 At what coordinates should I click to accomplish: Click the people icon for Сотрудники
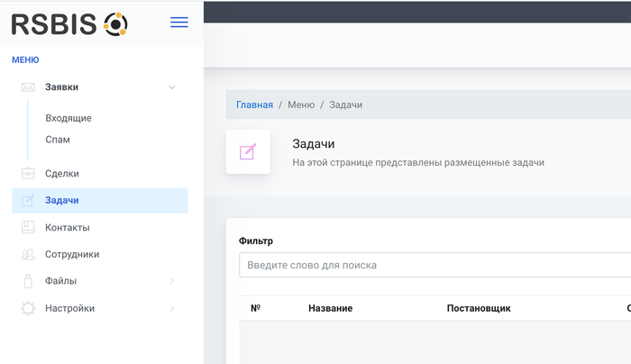(x=28, y=254)
